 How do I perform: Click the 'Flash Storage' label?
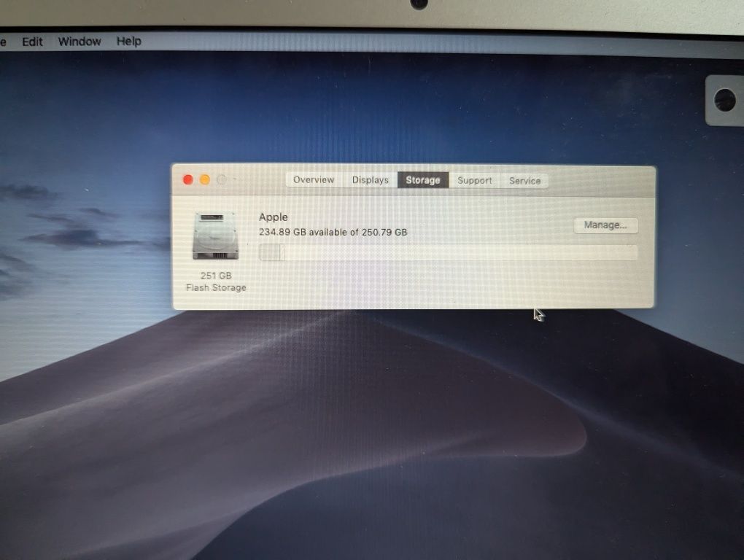(x=216, y=288)
